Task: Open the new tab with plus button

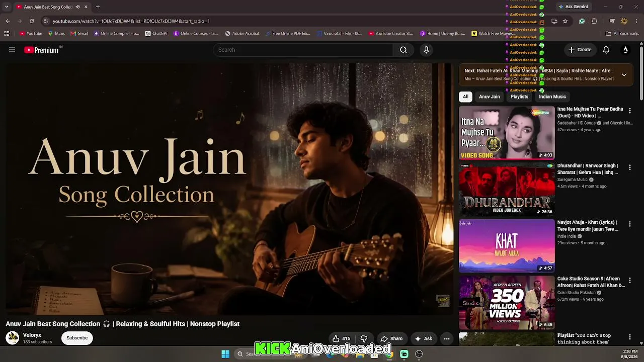Action: (x=98, y=7)
